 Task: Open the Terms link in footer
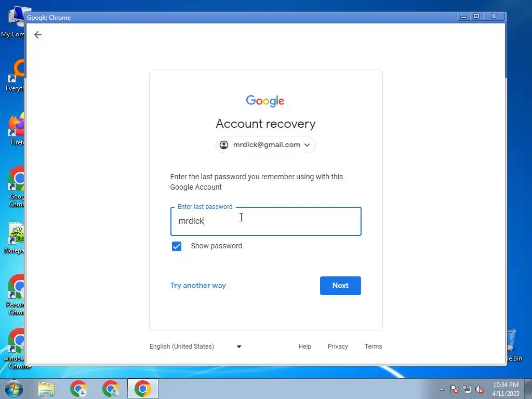pyautogui.click(x=373, y=347)
